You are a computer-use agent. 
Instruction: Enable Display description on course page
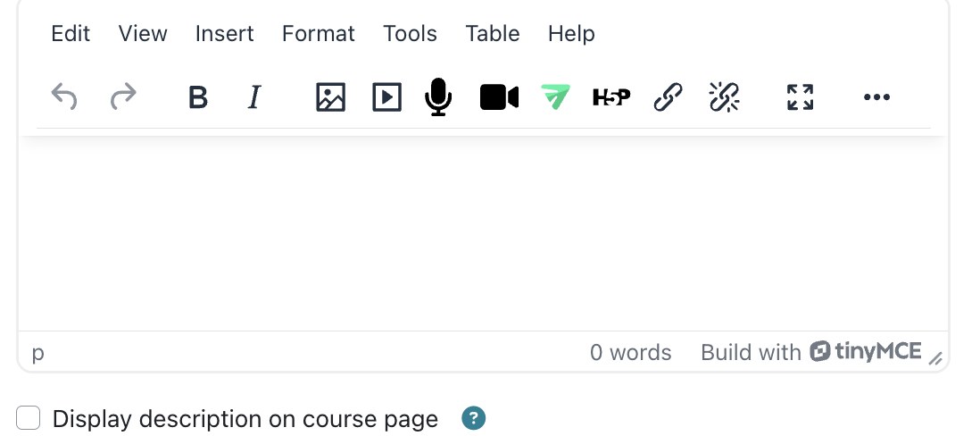29,418
